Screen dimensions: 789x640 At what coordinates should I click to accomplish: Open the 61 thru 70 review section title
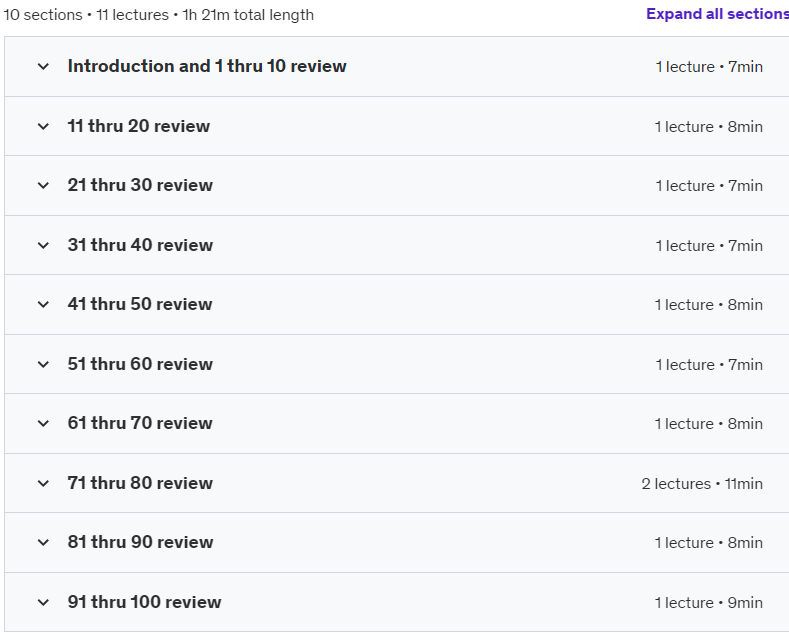(x=140, y=423)
